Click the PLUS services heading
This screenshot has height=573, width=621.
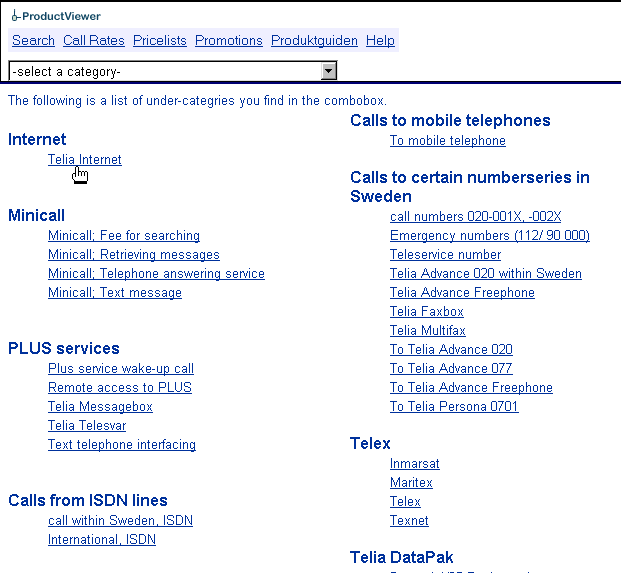click(x=64, y=348)
